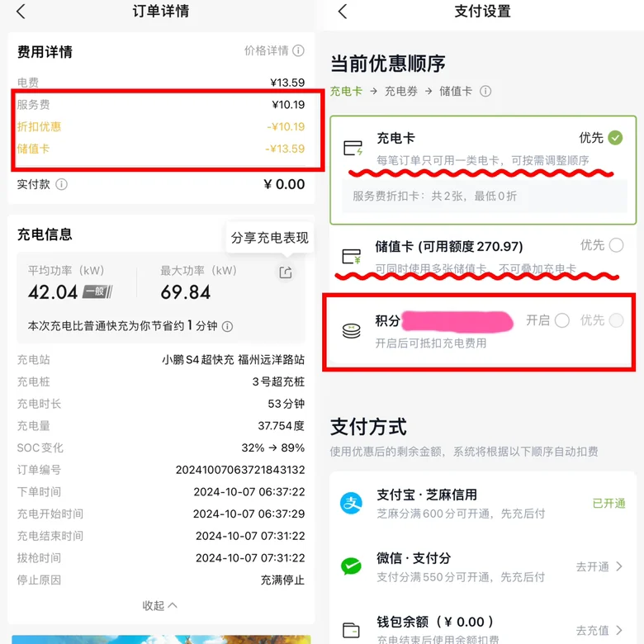Tap the Alipay 支付宝 logo icon
This screenshot has height=644, width=644.
coord(351,503)
